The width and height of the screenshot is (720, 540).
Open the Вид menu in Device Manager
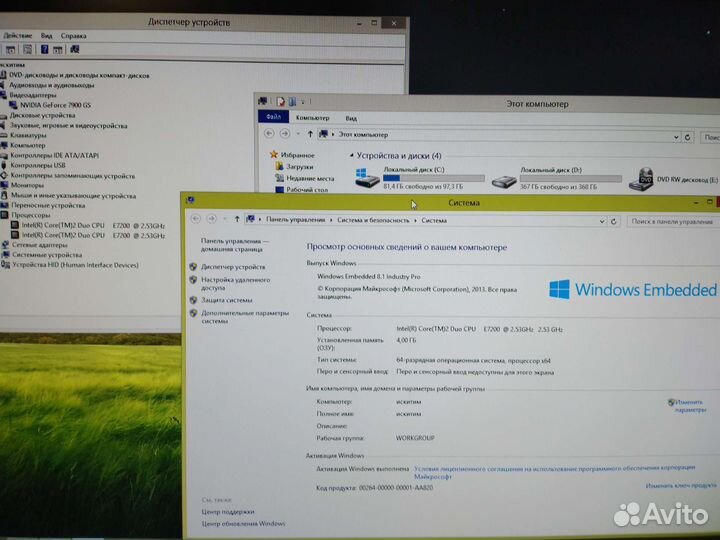[x=45, y=36]
